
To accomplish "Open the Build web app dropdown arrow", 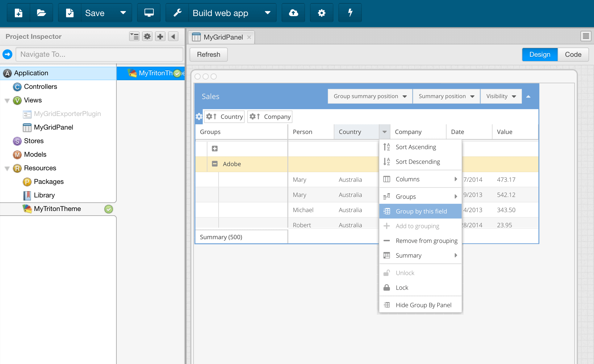I will click(x=268, y=13).
